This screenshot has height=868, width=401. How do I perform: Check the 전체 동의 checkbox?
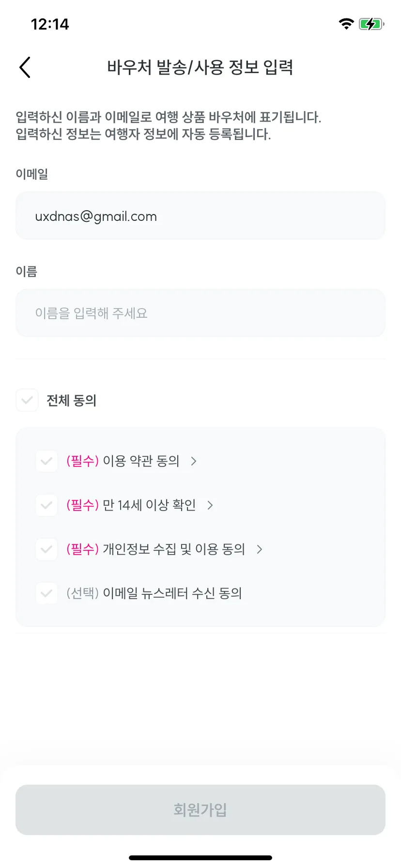pos(27,400)
